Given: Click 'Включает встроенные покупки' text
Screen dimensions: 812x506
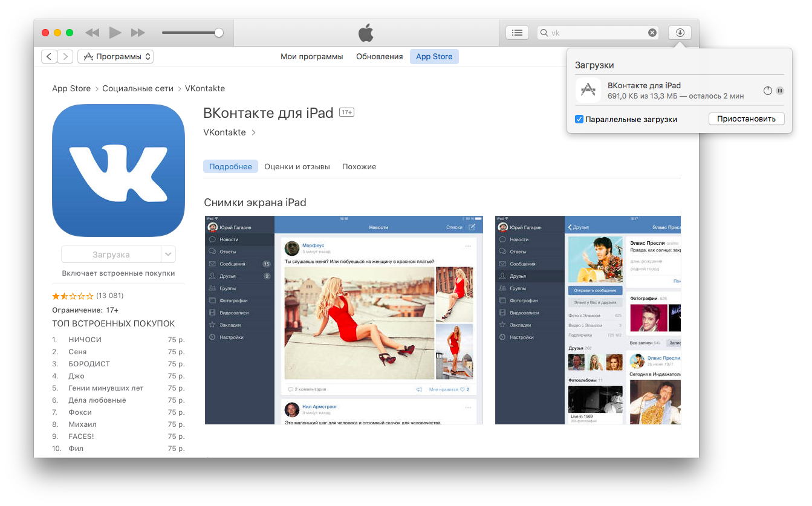Looking at the screenshot, I should tap(119, 273).
